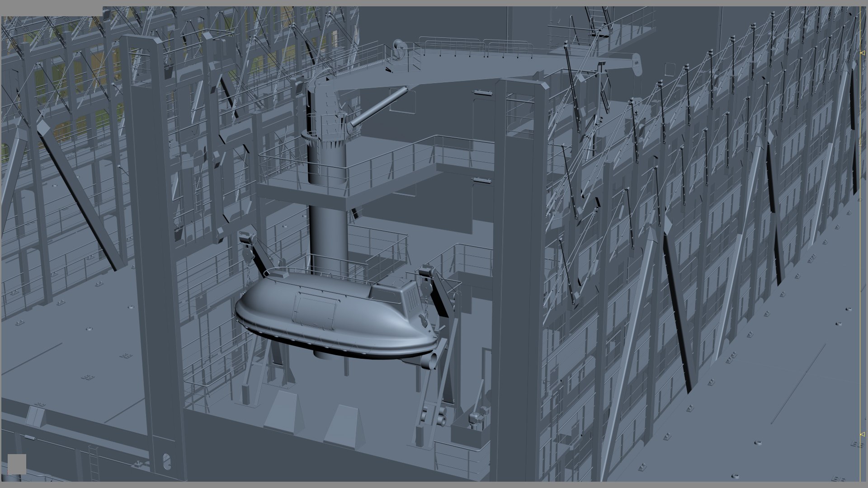868x488 pixels.
Task: Click the lower yellow triangle marker on right edge
Action: point(862,434)
